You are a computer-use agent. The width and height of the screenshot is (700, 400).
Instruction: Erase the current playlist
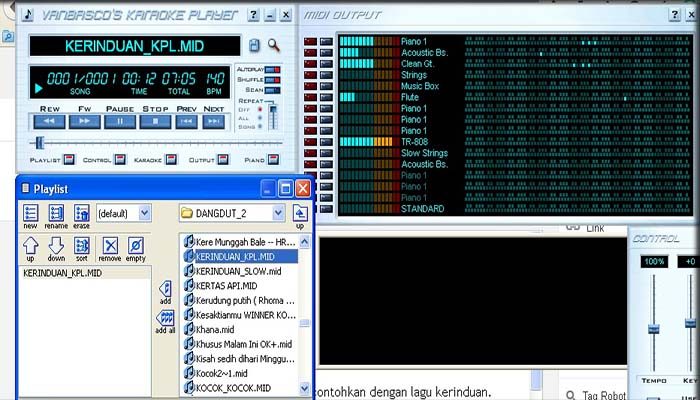coord(82,217)
